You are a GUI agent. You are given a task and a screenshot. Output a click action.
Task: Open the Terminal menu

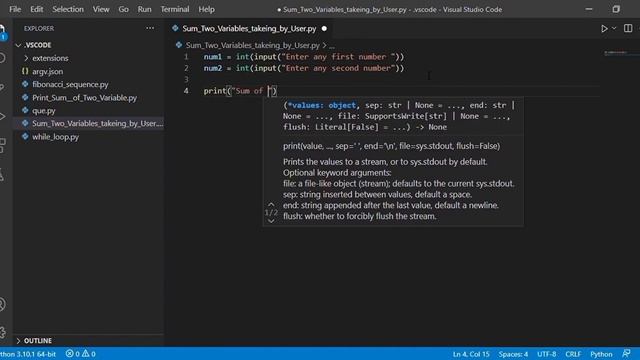tap(175, 9)
